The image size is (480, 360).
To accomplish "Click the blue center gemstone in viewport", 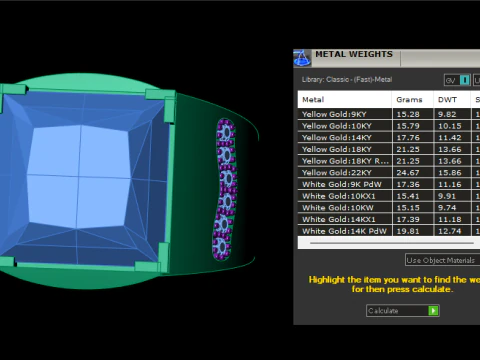I will click(79, 177).
